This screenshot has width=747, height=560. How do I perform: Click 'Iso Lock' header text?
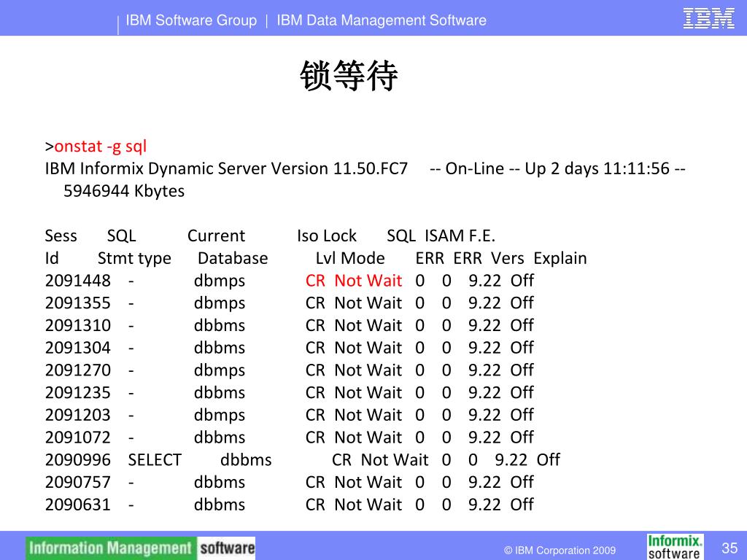point(327,236)
